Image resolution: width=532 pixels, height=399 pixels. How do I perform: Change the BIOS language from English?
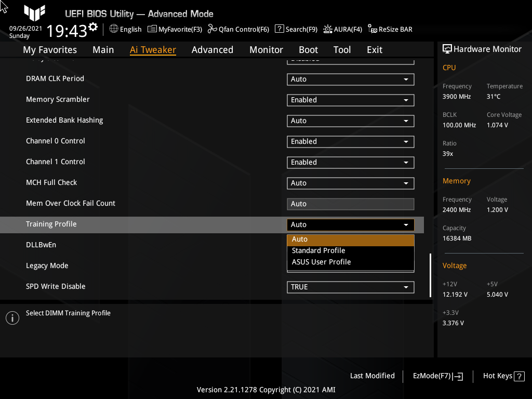[x=125, y=29]
